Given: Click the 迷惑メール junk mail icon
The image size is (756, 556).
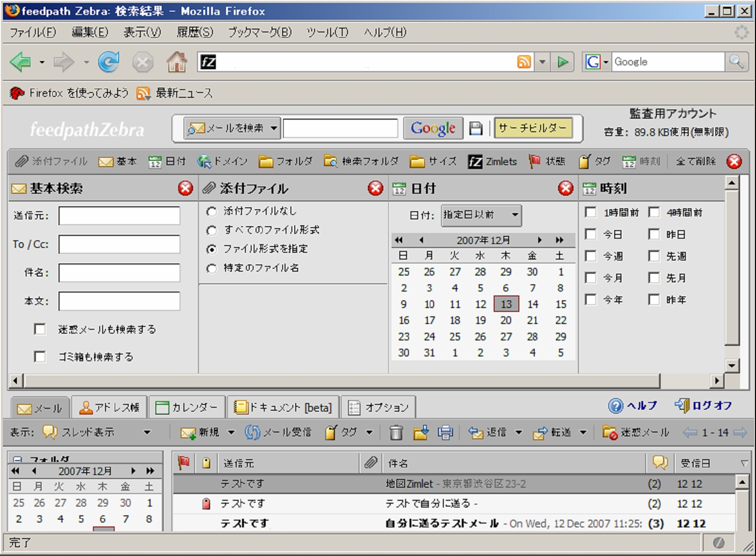Looking at the screenshot, I should coord(610,432).
